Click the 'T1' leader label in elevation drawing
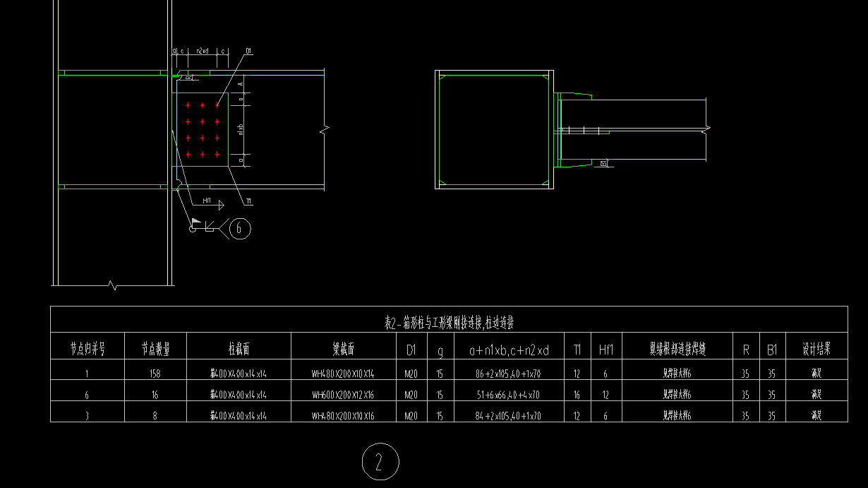This screenshot has width=868, height=488. pos(248,201)
